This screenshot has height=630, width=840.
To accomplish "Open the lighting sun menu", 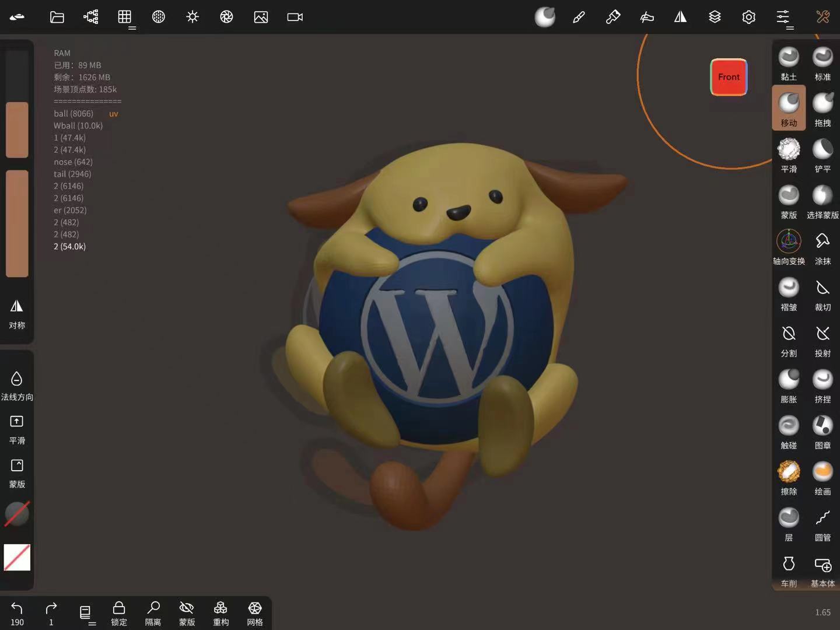I will pyautogui.click(x=192, y=17).
